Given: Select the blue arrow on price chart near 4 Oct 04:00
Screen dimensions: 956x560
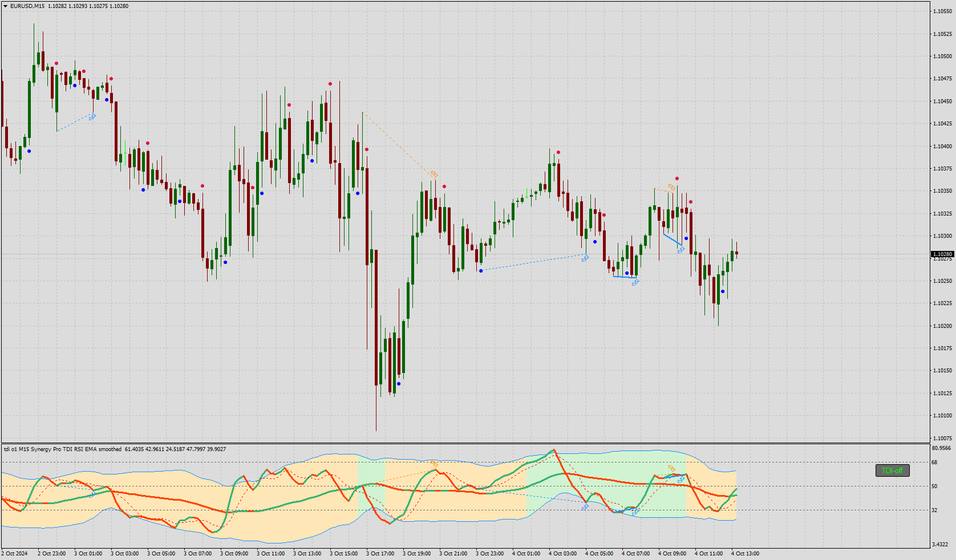Looking at the screenshot, I should click(x=585, y=258).
